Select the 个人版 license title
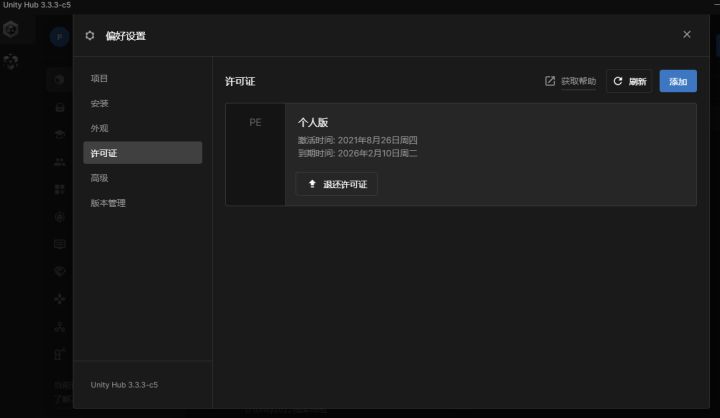This screenshot has width=720, height=418. (x=313, y=122)
